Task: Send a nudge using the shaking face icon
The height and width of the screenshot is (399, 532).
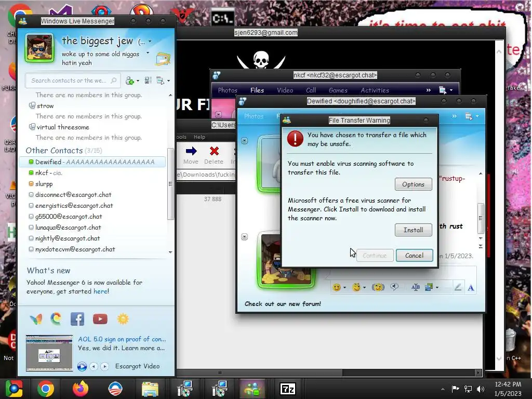Action: pyautogui.click(x=378, y=287)
